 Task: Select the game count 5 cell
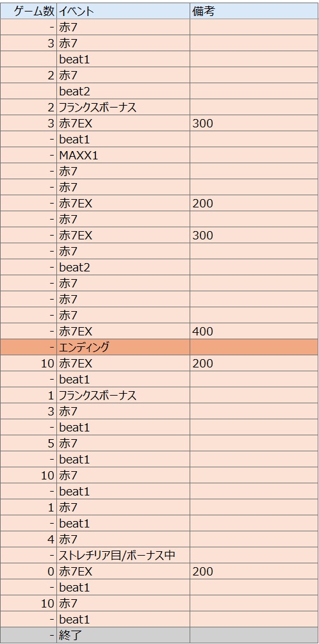pos(28,443)
